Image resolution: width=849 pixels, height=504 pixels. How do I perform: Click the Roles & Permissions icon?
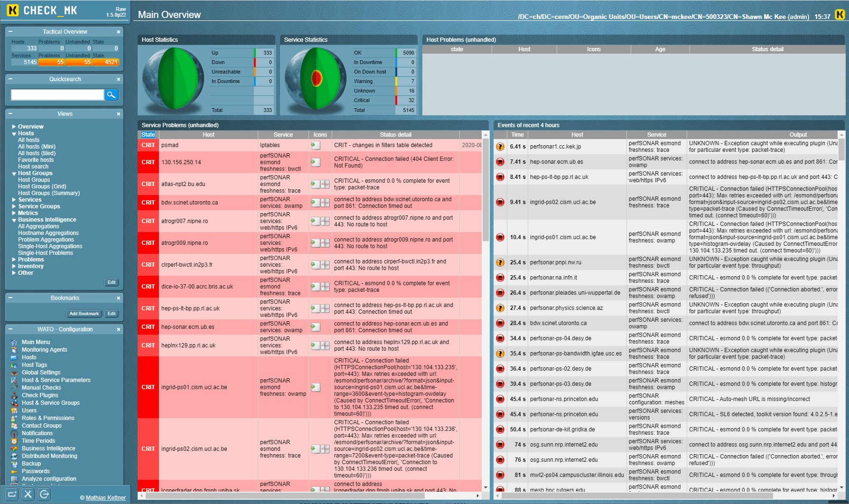(14, 418)
